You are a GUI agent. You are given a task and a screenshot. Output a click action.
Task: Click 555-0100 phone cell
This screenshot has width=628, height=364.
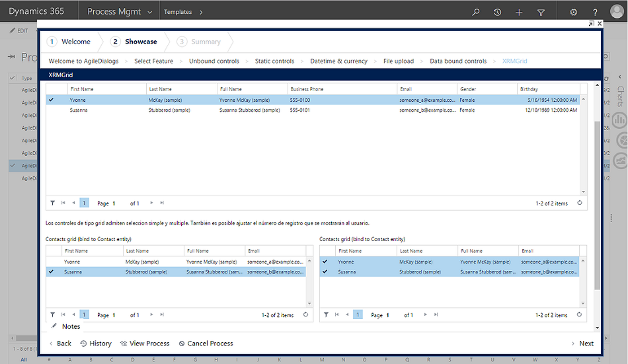pyautogui.click(x=300, y=100)
